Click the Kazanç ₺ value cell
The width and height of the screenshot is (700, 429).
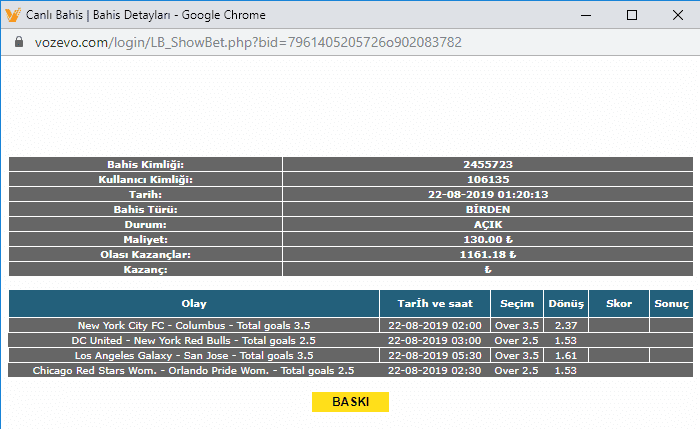point(488,270)
